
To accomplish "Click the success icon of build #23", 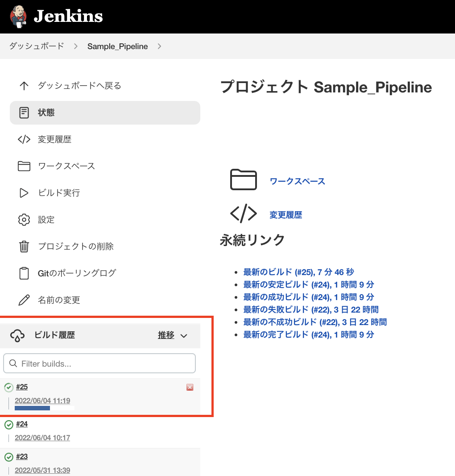I will click(9, 457).
